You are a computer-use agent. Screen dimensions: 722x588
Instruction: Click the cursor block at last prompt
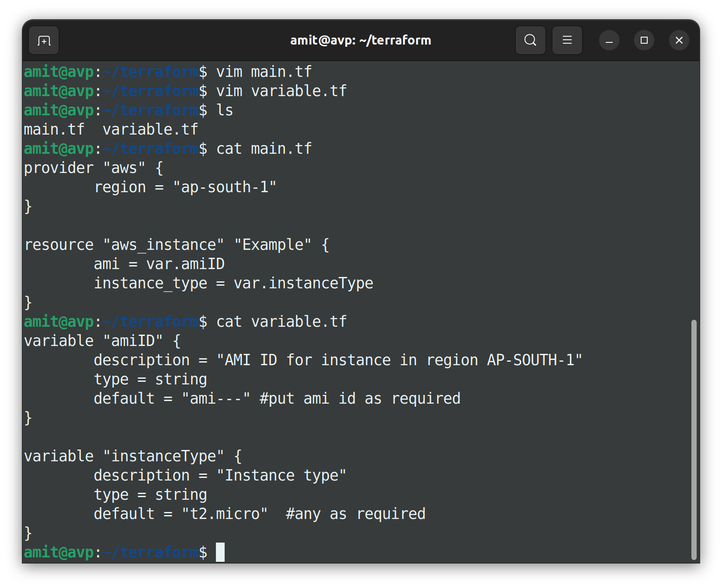(220, 552)
